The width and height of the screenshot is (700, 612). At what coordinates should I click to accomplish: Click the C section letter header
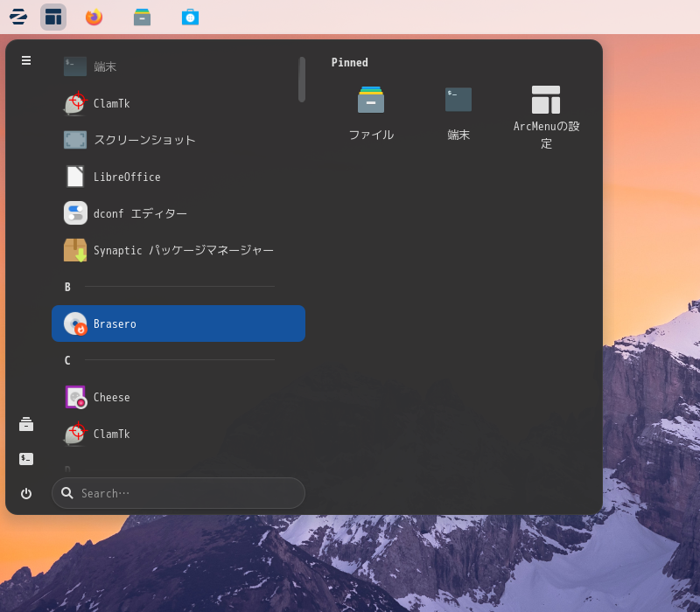(67, 360)
